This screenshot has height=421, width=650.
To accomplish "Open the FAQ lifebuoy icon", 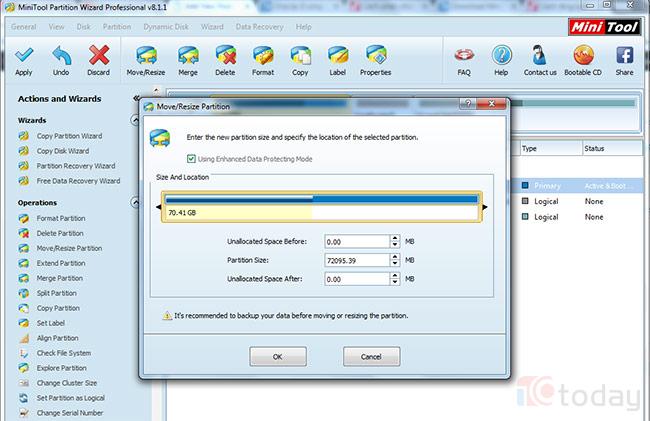I will [x=464, y=61].
